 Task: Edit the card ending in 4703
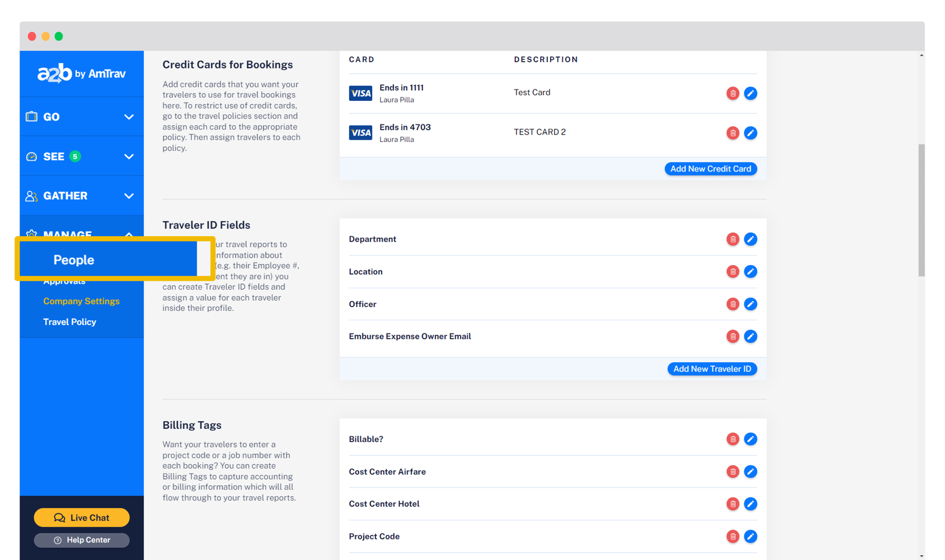[750, 133]
